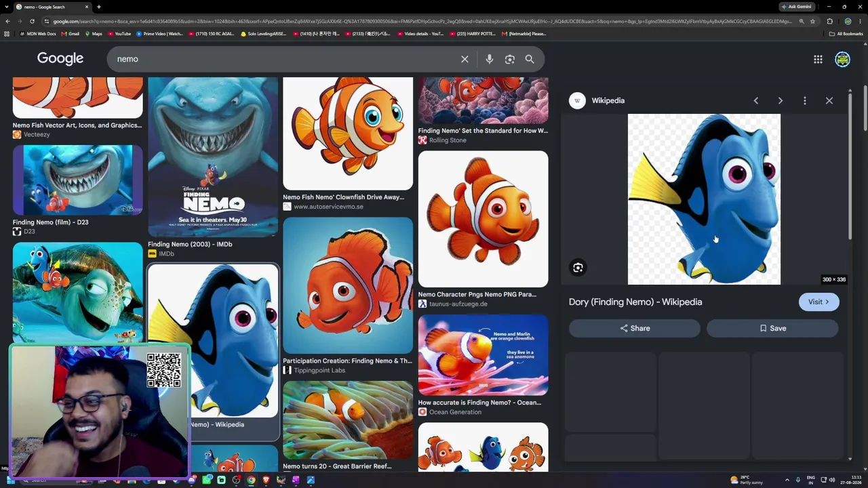Open the Participation Creation Nemo close-up thumbnail
This screenshot has width=868, height=488.
coord(348,285)
